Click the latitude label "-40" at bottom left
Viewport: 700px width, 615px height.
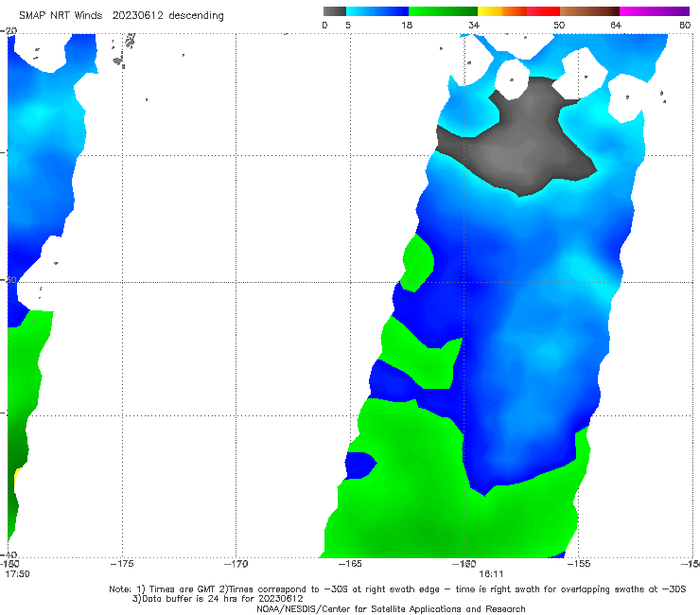(x=9, y=555)
